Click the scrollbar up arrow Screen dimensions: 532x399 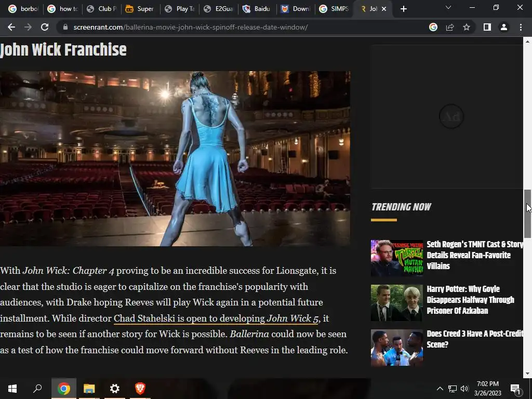[x=528, y=42]
